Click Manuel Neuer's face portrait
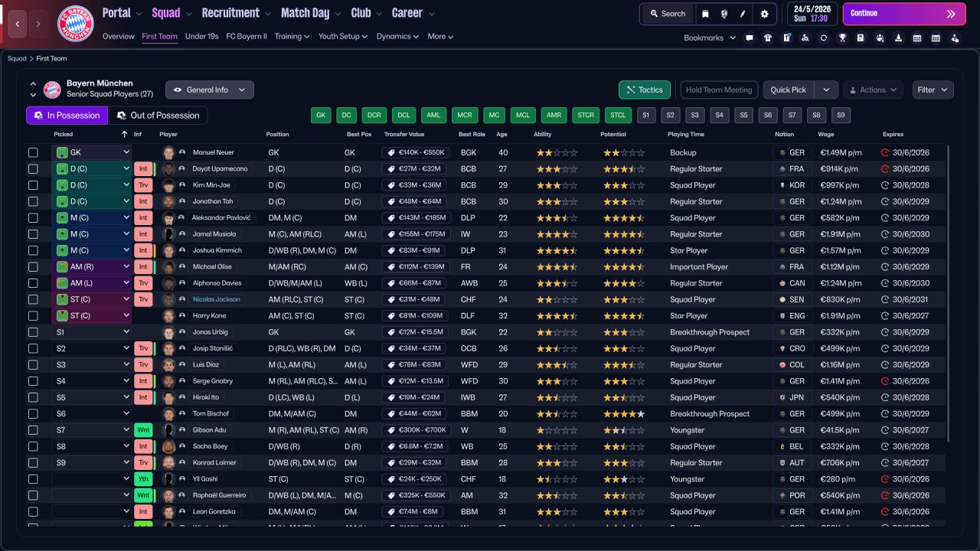Viewport: 980px width, 551px height. pyautogui.click(x=168, y=152)
